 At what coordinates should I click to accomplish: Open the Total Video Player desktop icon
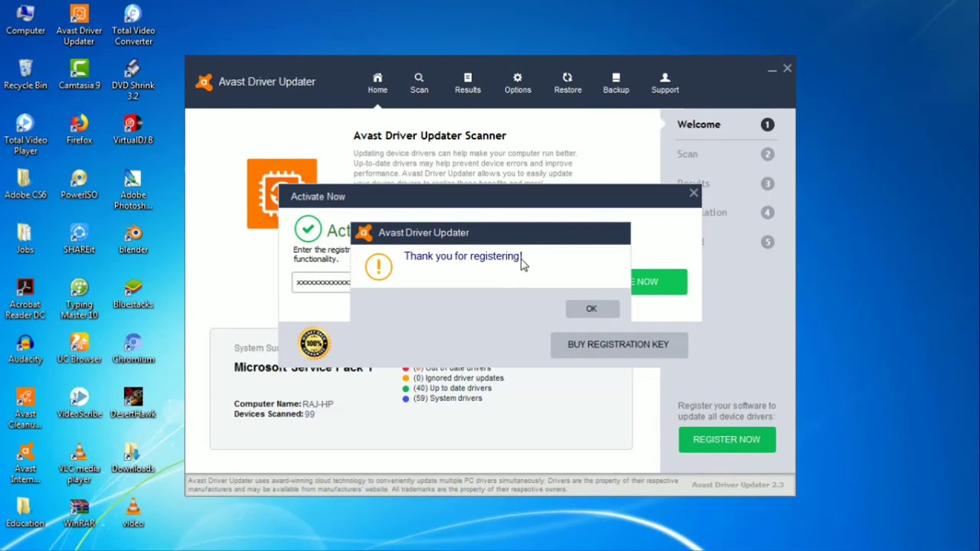pyautogui.click(x=25, y=135)
